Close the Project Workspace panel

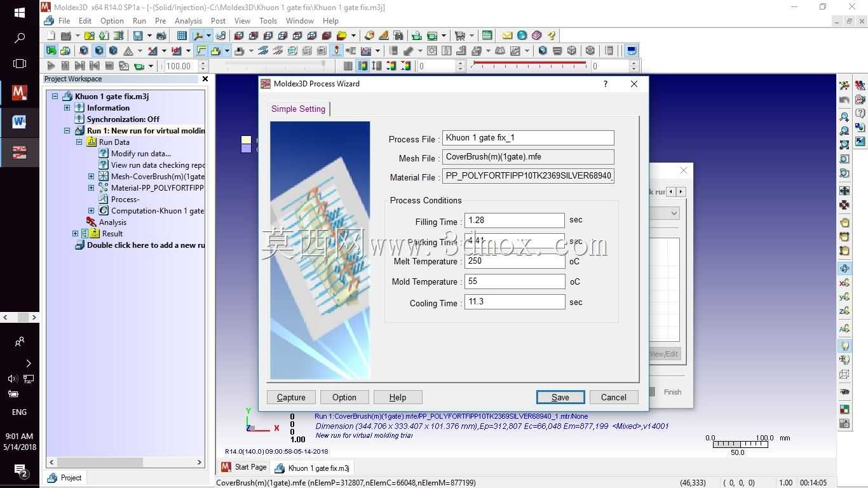click(x=205, y=79)
